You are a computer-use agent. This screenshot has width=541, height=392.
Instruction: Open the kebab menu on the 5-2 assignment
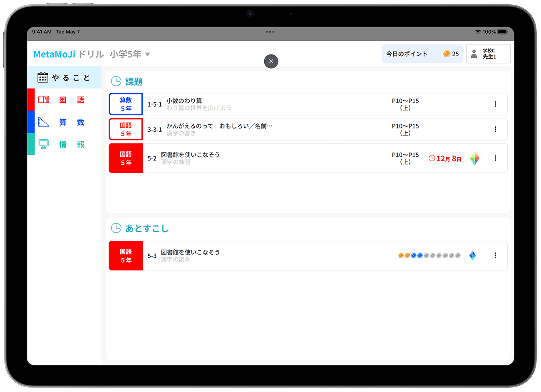pyautogui.click(x=496, y=158)
